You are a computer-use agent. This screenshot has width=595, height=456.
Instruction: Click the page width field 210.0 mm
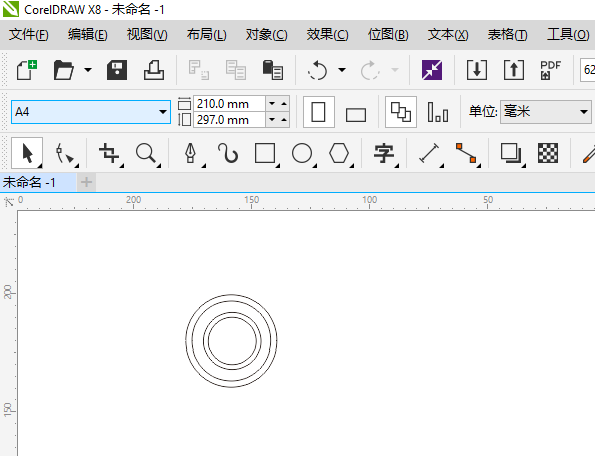229,104
